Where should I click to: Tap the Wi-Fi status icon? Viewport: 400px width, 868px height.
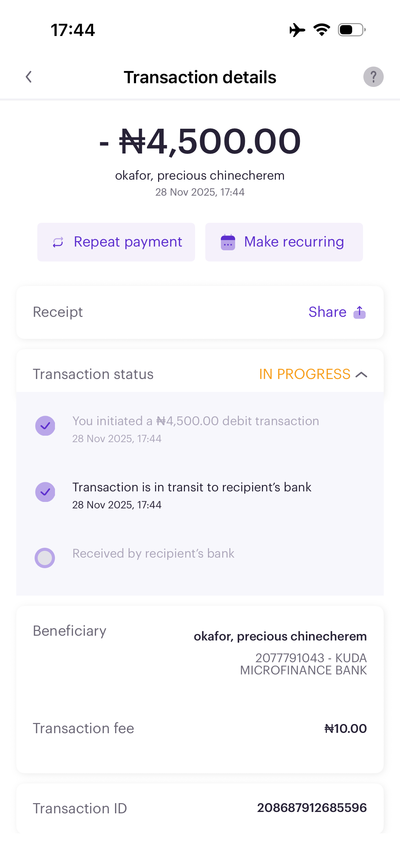[x=322, y=30]
